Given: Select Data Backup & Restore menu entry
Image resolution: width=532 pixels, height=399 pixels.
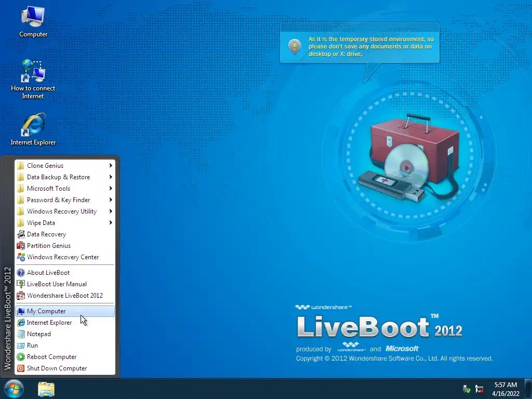Looking at the screenshot, I should click(x=65, y=177).
